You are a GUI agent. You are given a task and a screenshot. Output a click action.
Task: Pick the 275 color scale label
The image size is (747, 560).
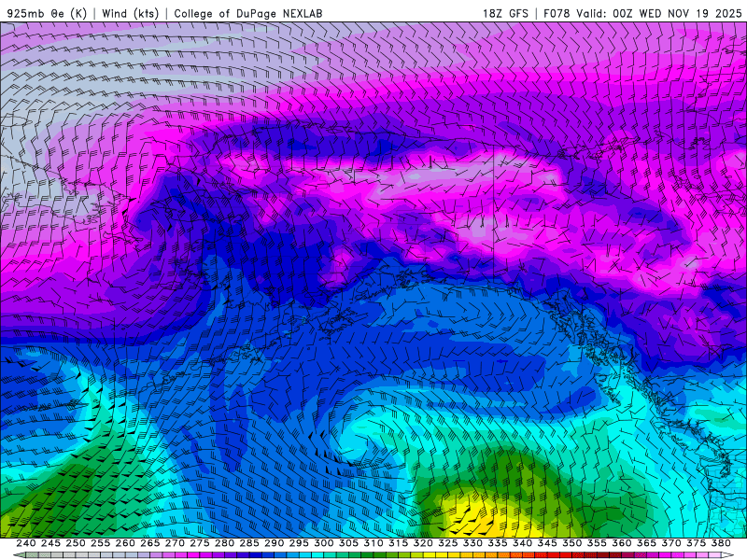coord(199,543)
